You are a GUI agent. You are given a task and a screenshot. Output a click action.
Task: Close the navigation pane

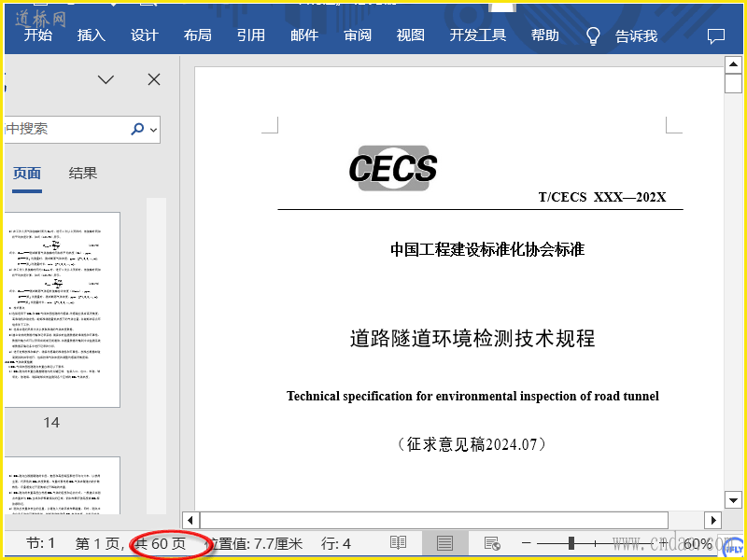click(154, 79)
